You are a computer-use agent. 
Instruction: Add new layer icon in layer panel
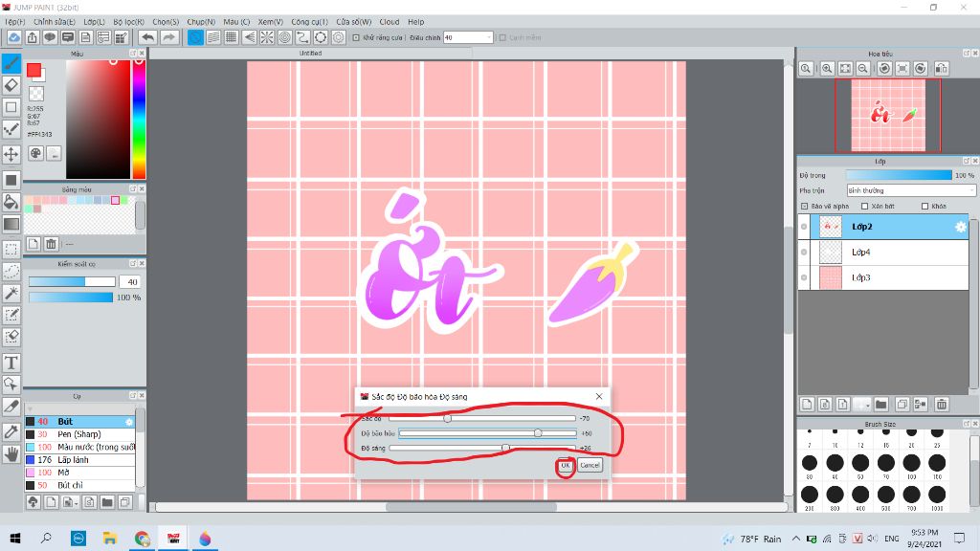(x=807, y=405)
